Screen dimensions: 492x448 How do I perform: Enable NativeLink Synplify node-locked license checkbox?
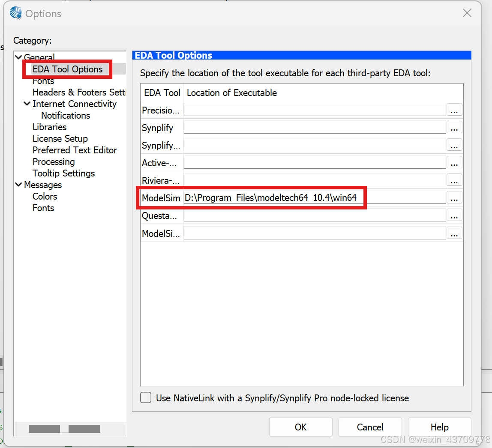[146, 397]
